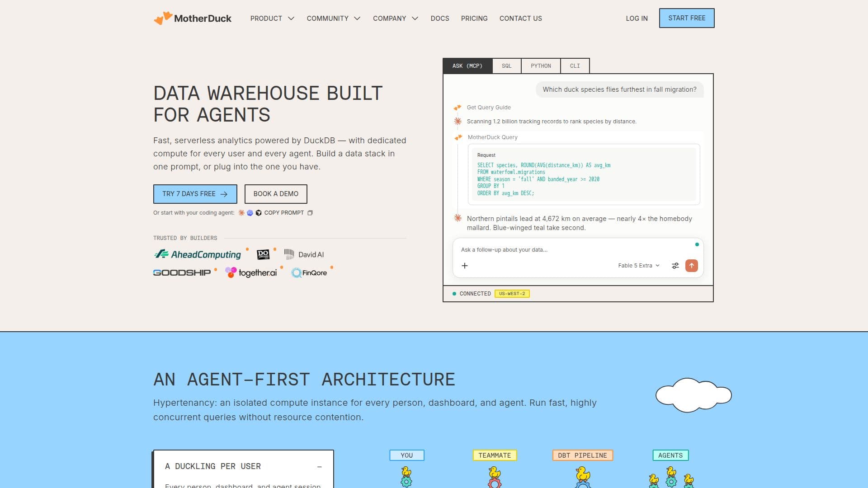868x488 pixels.
Task: Click the AheadComputing logo
Action: (197, 254)
